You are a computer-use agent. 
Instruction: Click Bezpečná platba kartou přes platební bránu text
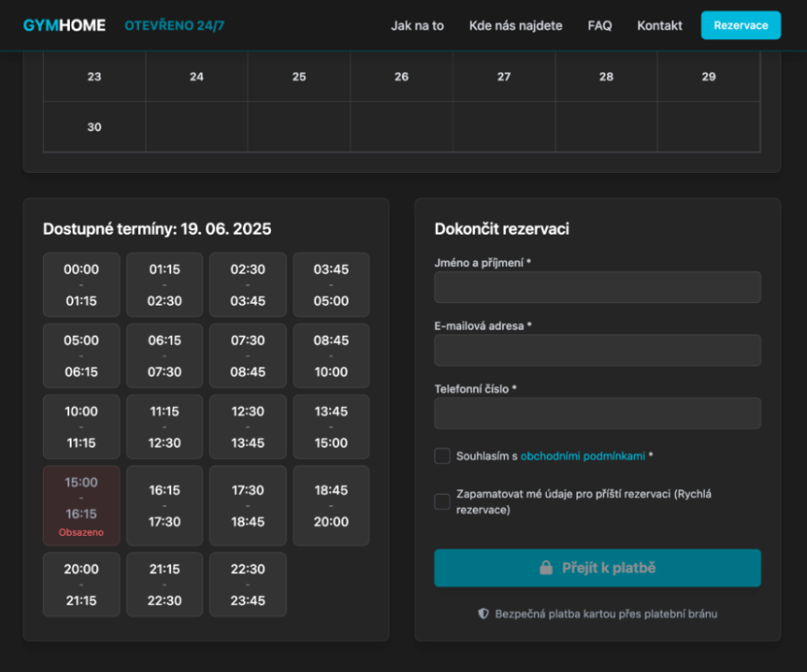pyautogui.click(x=606, y=614)
